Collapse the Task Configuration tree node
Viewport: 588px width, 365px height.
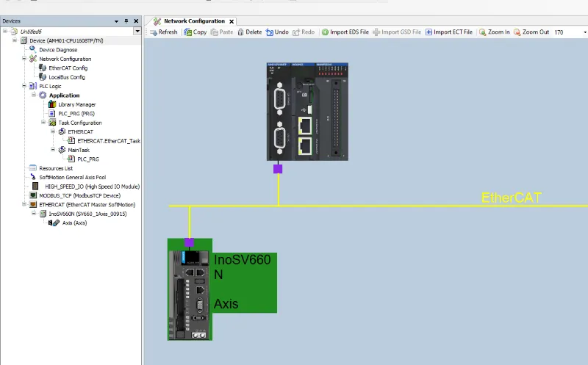point(43,123)
